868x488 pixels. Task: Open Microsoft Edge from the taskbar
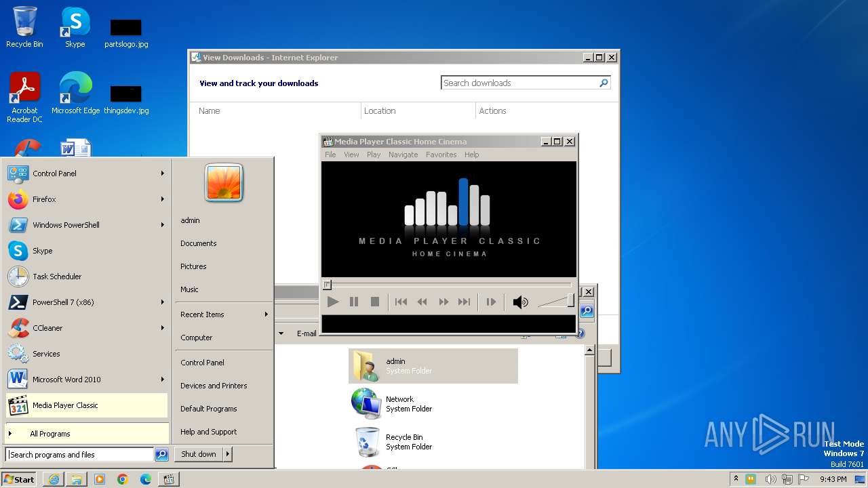[x=146, y=479]
